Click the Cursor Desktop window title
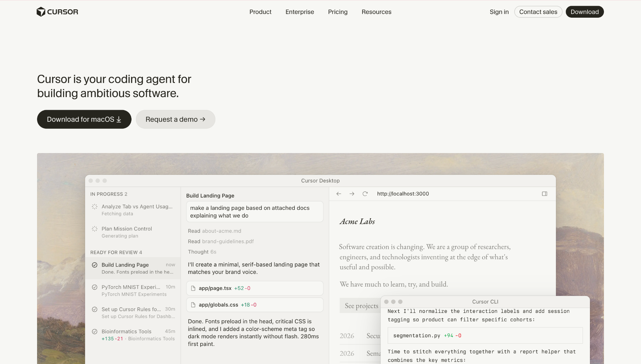Viewport: 641px width, 364px height. coord(320,180)
